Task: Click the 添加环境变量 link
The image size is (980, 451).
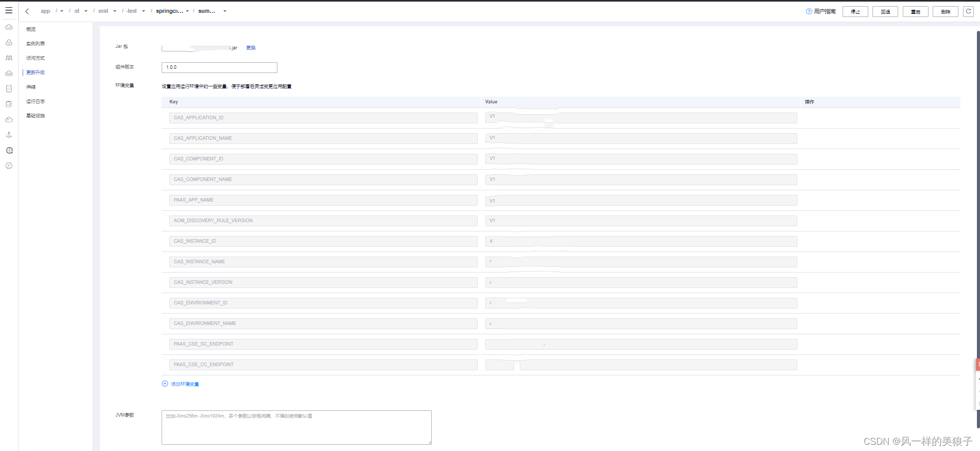Action: point(185,384)
